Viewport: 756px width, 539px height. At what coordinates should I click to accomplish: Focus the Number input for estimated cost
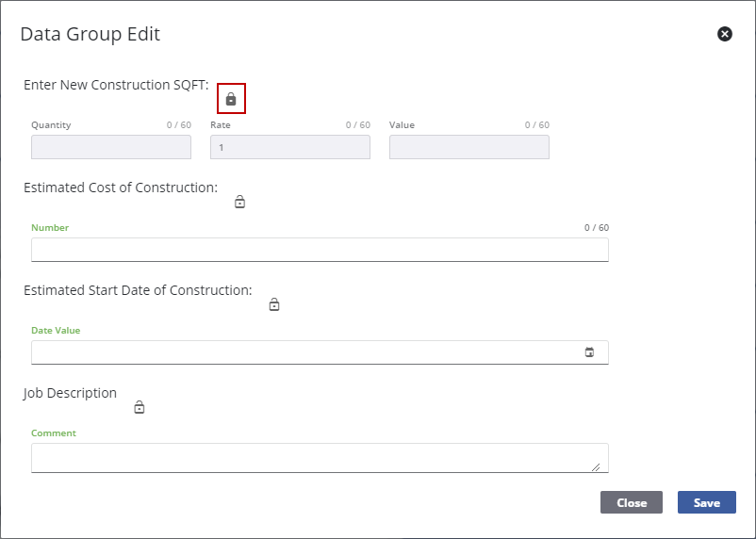[x=320, y=250]
